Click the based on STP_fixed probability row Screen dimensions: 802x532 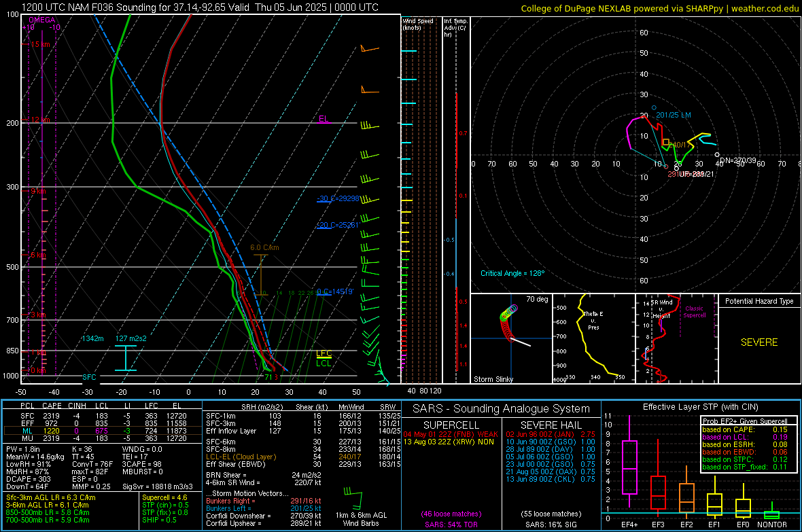pyautogui.click(x=745, y=467)
